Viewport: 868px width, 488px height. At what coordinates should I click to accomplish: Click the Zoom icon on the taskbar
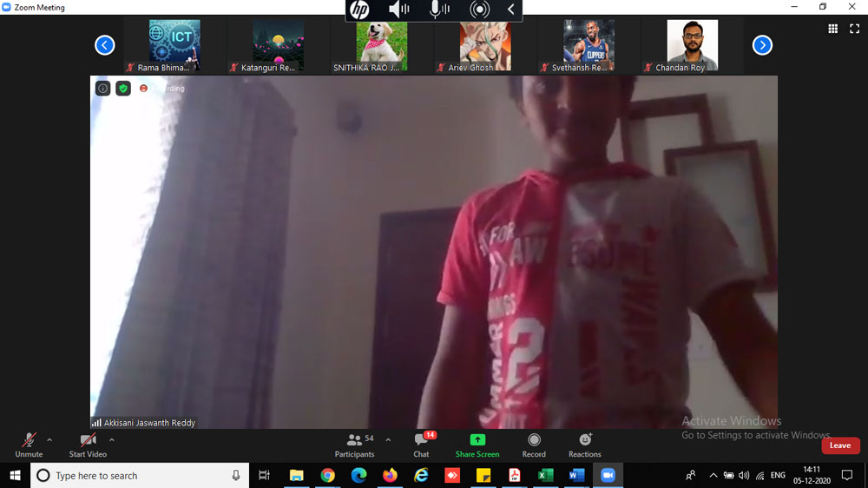tap(608, 475)
